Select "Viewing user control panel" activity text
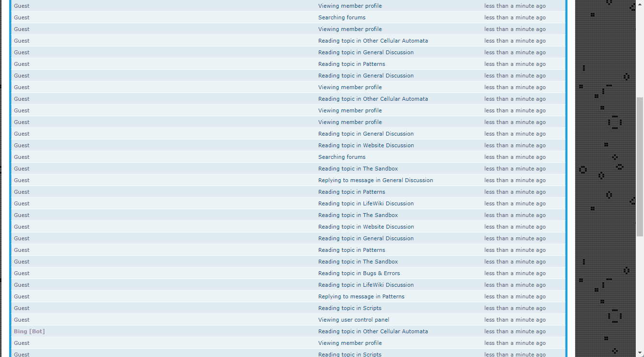The image size is (644, 357). pyautogui.click(x=354, y=320)
